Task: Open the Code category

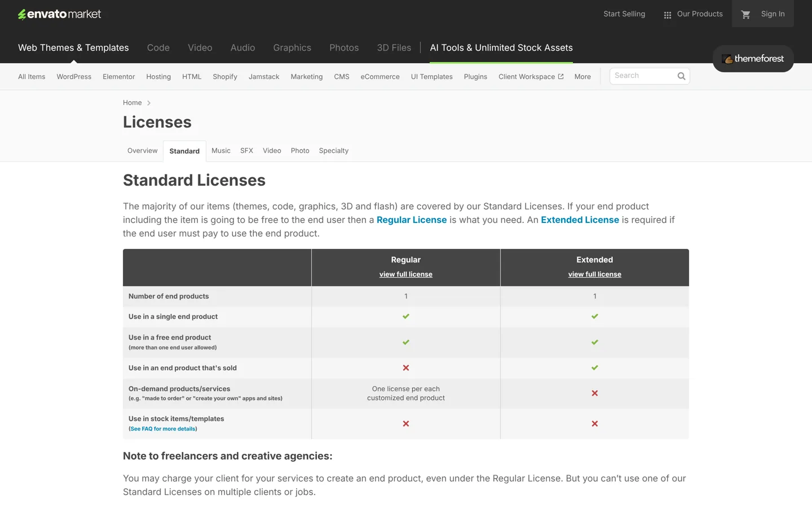Action: point(158,48)
